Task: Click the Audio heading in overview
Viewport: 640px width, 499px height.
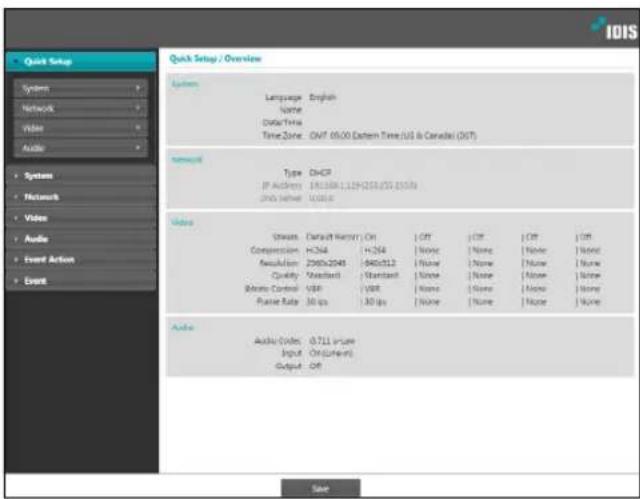Action: click(x=182, y=328)
